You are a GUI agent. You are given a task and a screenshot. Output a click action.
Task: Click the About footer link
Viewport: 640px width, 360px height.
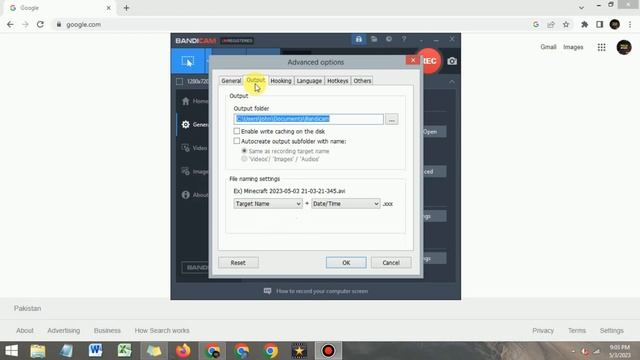click(x=24, y=331)
